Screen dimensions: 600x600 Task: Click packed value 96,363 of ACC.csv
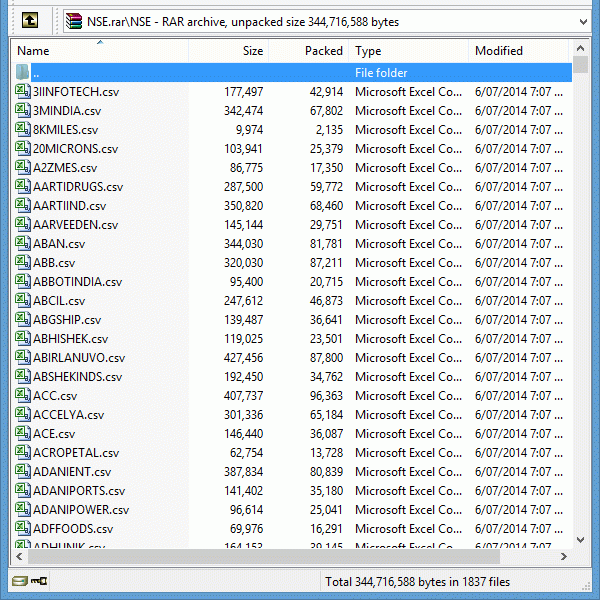pos(326,396)
